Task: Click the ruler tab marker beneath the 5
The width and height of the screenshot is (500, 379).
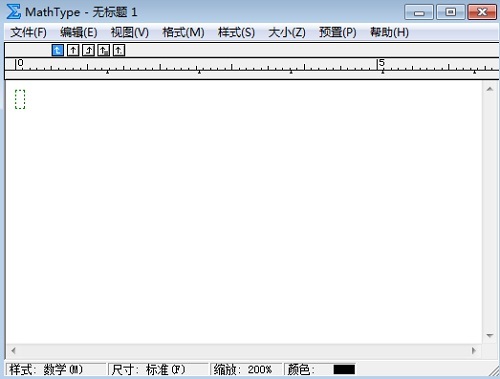Action: (x=383, y=71)
